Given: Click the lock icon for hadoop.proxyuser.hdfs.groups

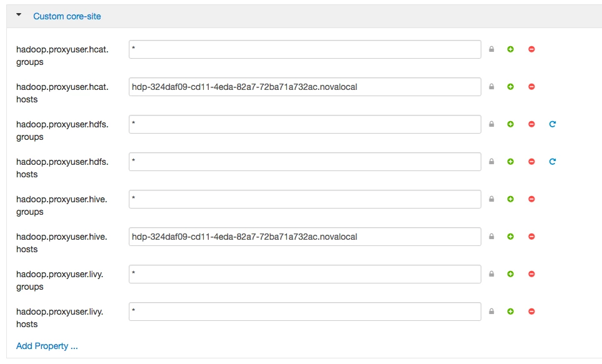Looking at the screenshot, I should [x=491, y=124].
